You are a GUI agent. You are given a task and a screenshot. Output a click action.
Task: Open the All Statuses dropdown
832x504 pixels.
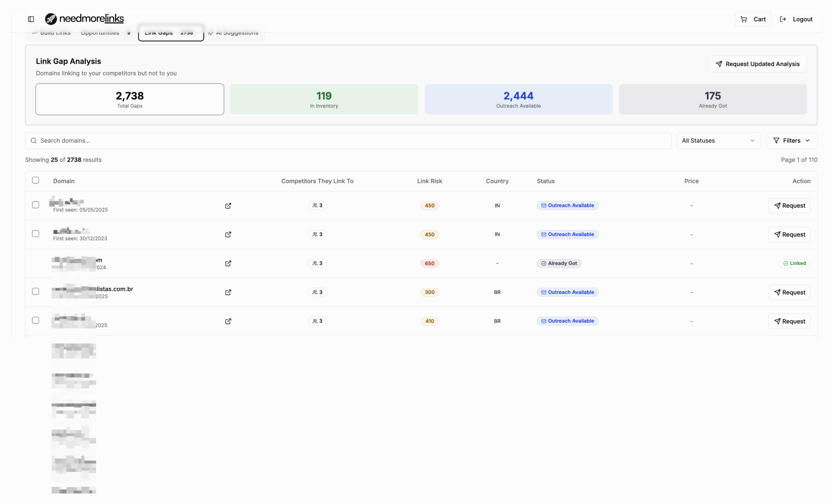[x=718, y=140]
